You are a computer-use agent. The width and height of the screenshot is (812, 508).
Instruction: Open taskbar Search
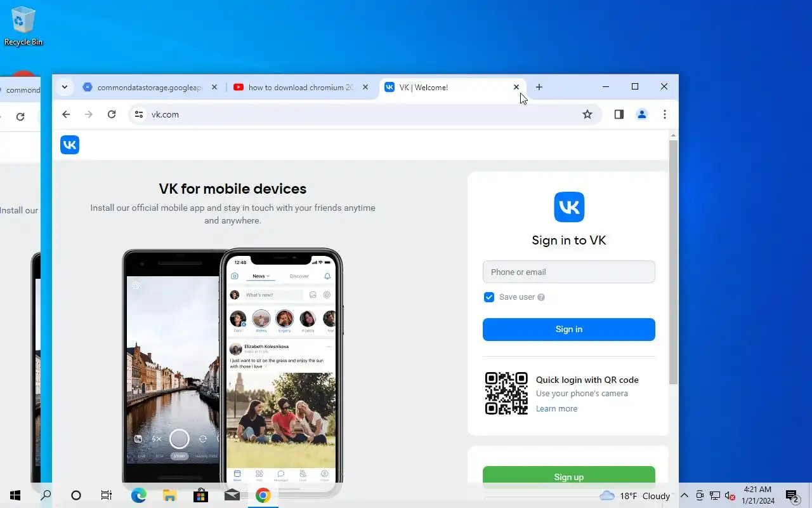pyautogui.click(x=46, y=495)
